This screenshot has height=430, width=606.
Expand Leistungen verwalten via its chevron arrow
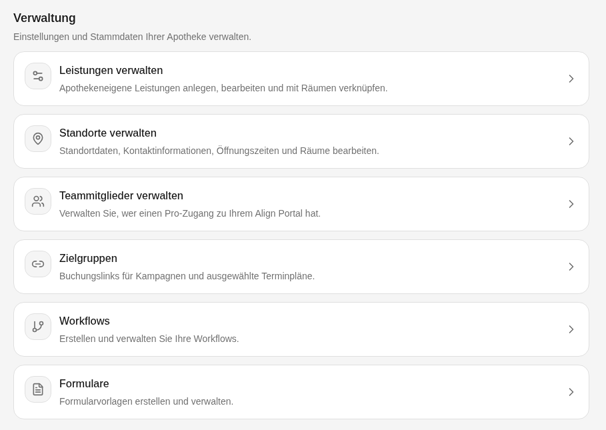(x=571, y=79)
